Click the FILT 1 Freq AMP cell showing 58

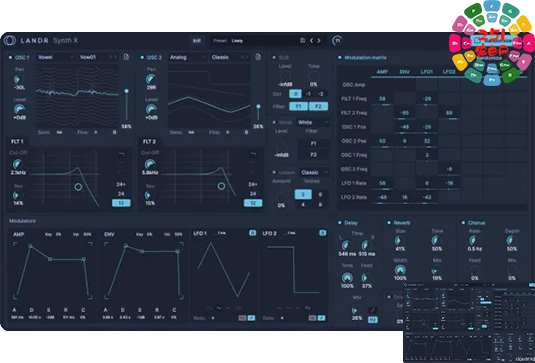(x=382, y=99)
